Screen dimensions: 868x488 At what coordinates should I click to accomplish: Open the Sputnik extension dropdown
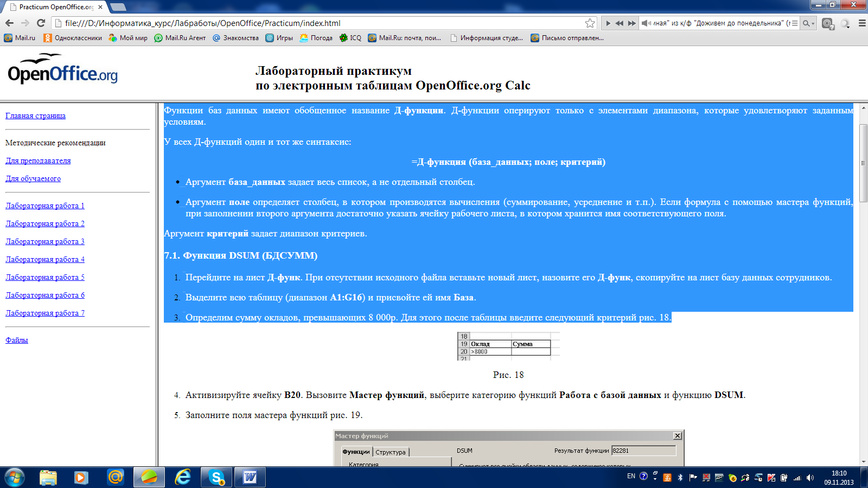845,23
